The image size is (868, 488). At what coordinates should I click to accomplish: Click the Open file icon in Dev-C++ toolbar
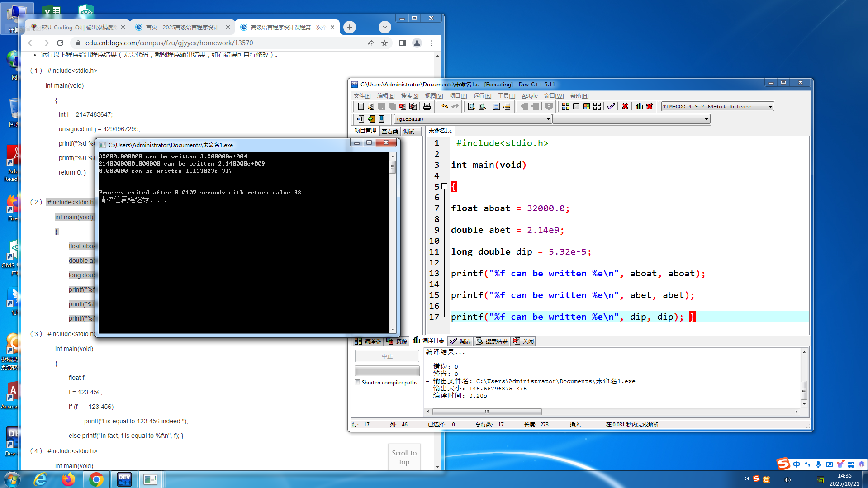(371, 106)
